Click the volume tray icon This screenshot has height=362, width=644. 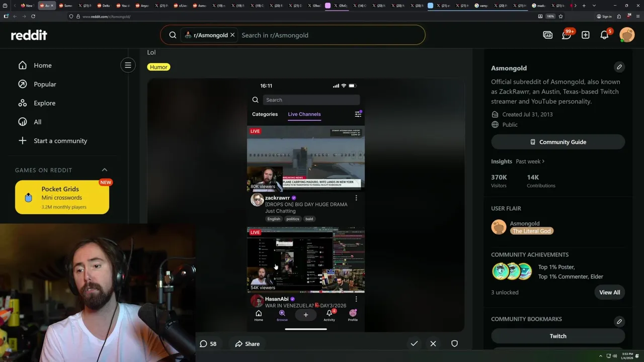614,356
